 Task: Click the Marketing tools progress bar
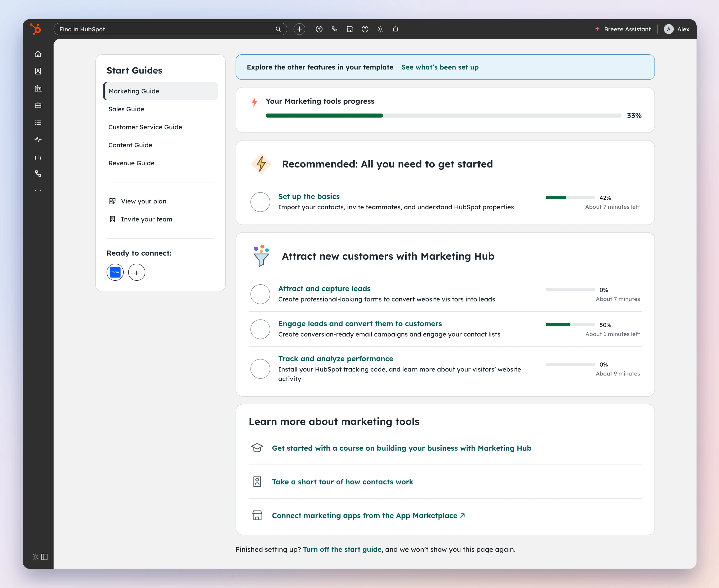tap(443, 116)
